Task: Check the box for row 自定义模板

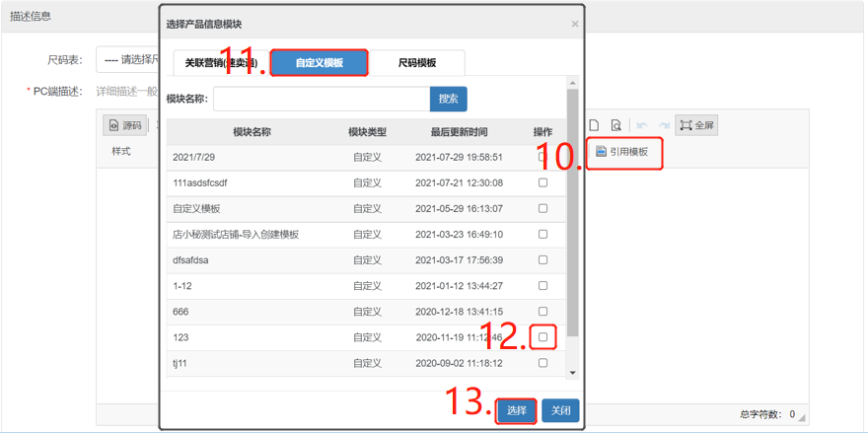Action: pyautogui.click(x=543, y=209)
